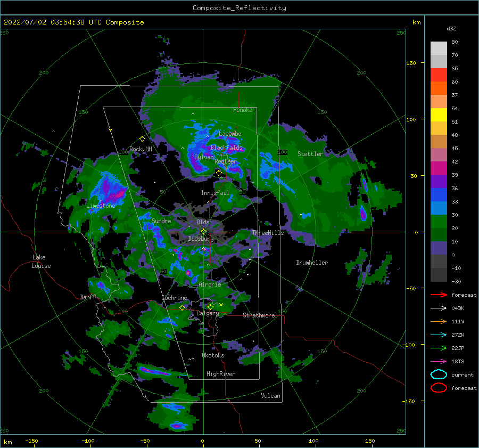Select the light gray 80–70 dBZ swatch

tap(439, 48)
